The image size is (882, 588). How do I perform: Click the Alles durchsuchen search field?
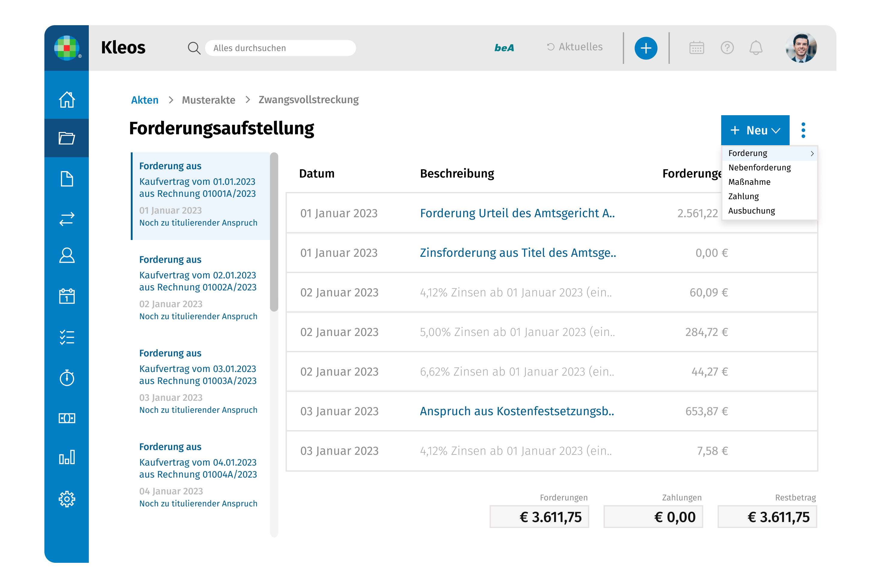coord(280,48)
